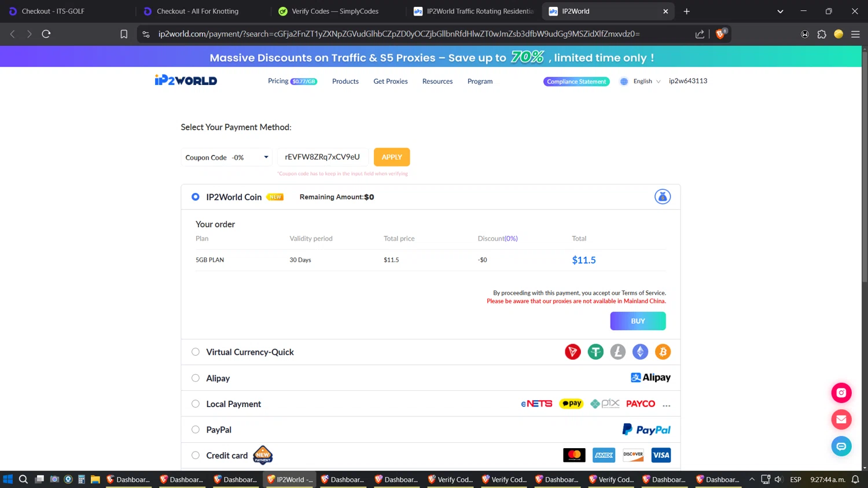
Task: Click the share icon in address bar
Action: pyautogui.click(x=700, y=34)
